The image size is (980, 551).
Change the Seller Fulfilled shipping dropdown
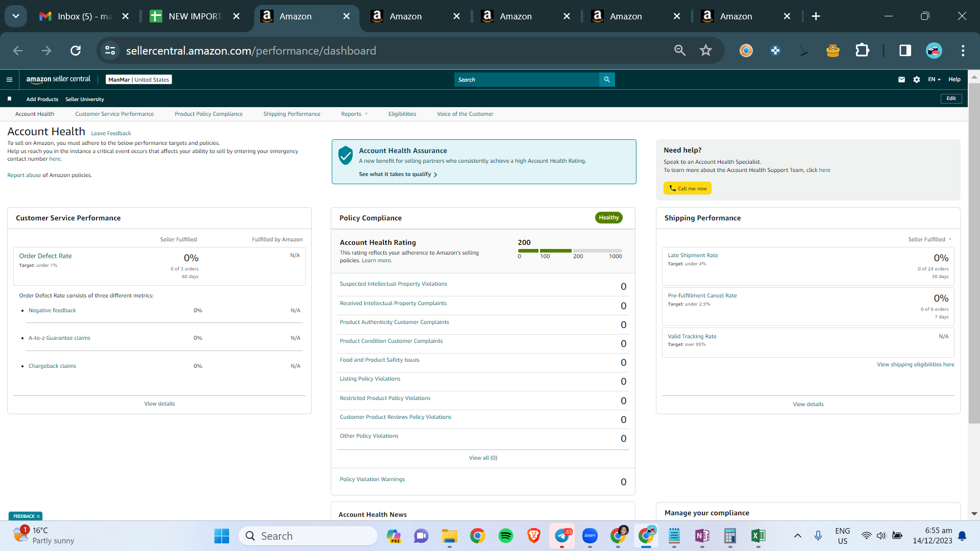(x=930, y=239)
